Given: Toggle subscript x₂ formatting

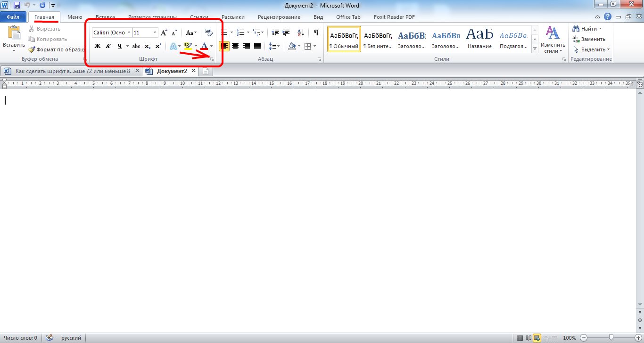Looking at the screenshot, I should (147, 46).
